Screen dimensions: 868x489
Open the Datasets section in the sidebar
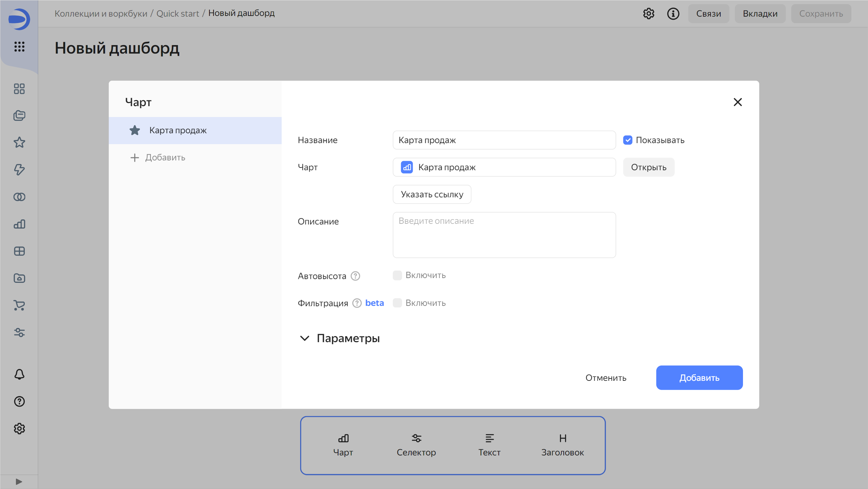[x=19, y=197]
